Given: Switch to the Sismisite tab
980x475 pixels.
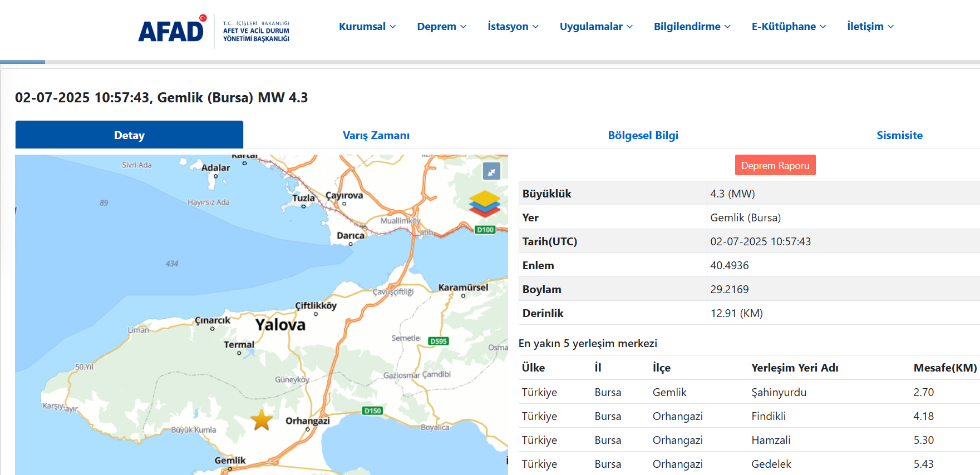Looking at the screenshot, I should (x=899, y=135).
